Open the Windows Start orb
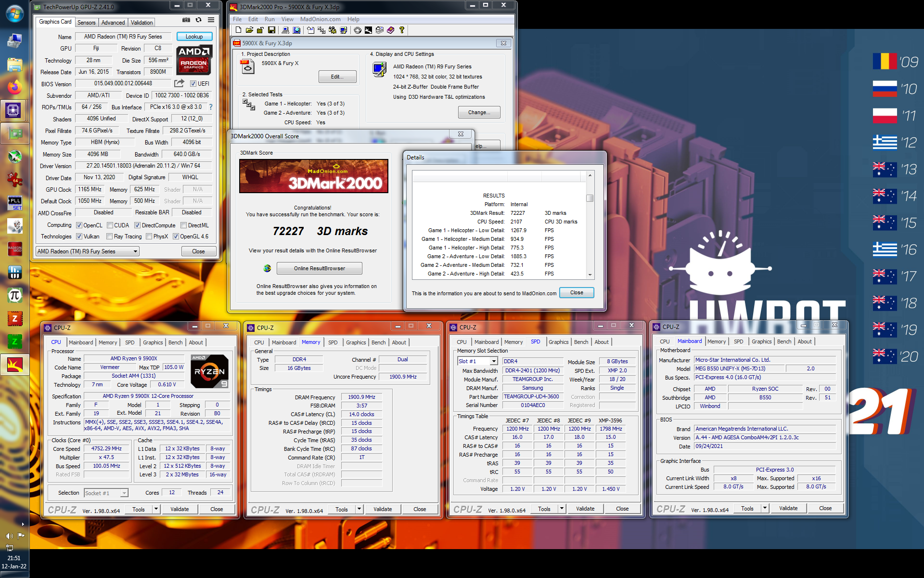 (14, 13)
